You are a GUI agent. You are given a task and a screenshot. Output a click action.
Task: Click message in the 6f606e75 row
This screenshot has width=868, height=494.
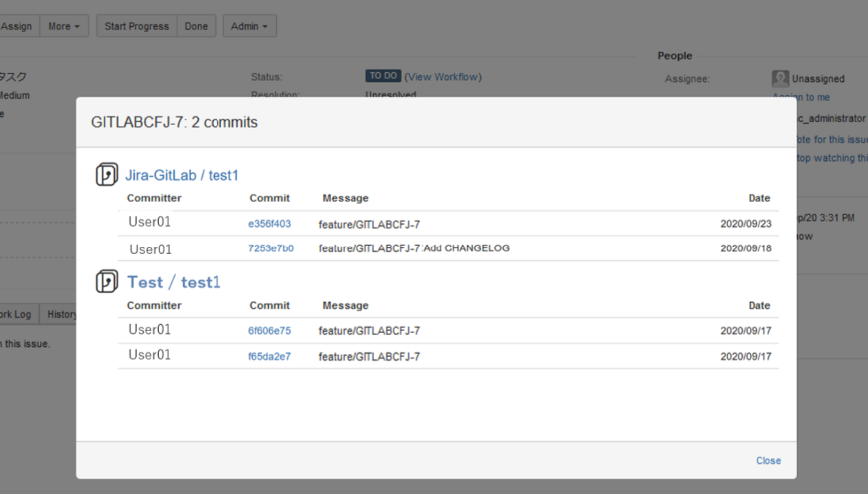(369, 331)
